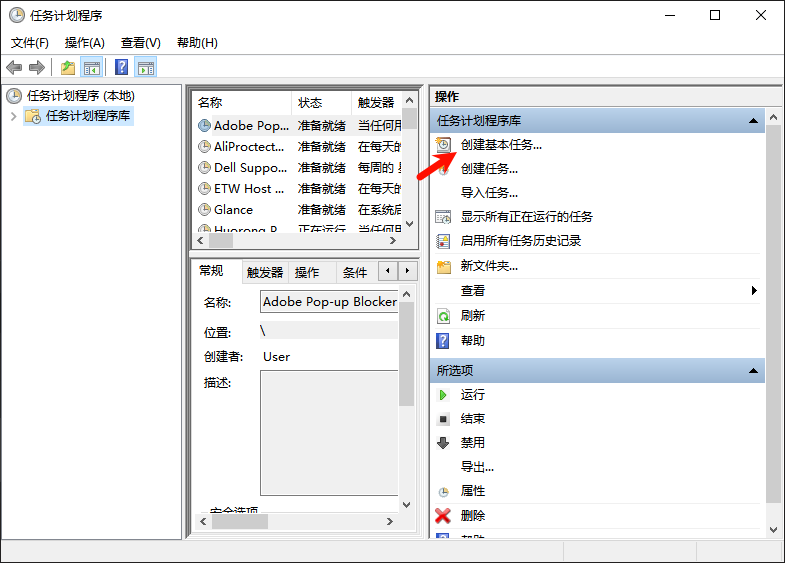
Task: Switch to the 触发器 tab
Action: point(265,272)
